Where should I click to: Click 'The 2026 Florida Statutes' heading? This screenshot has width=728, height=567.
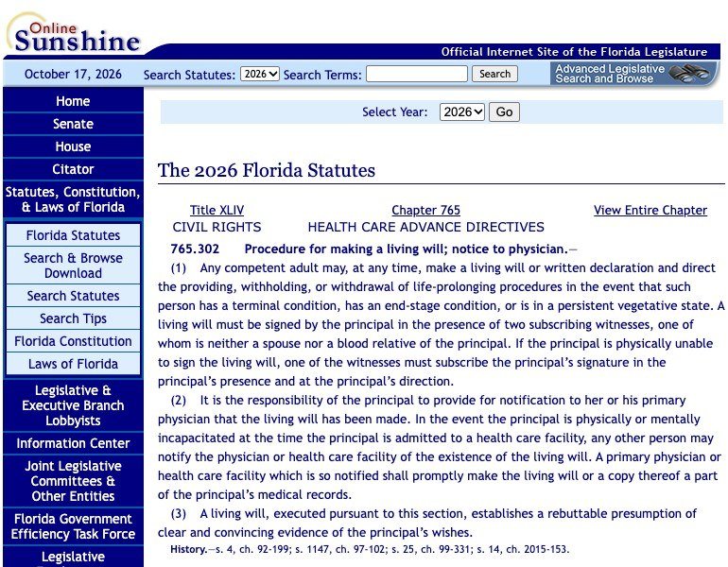tap(266, 170)
